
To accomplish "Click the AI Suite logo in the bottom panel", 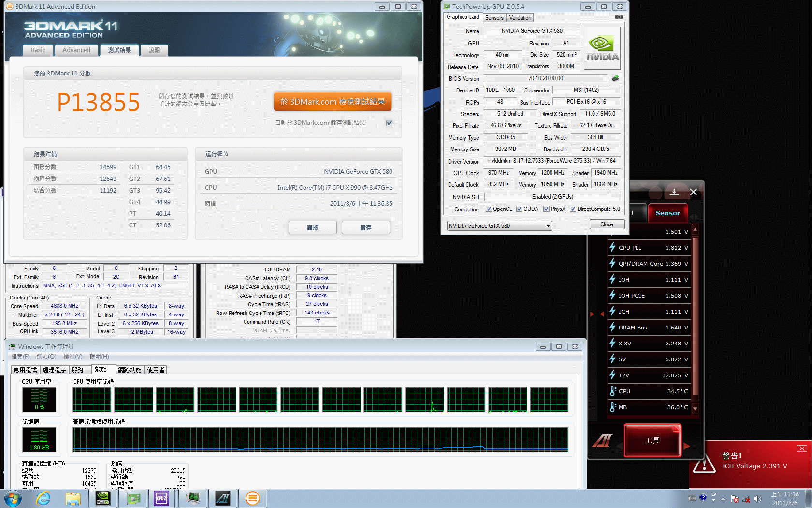I will pyautogui.click(x=602, y=440).
